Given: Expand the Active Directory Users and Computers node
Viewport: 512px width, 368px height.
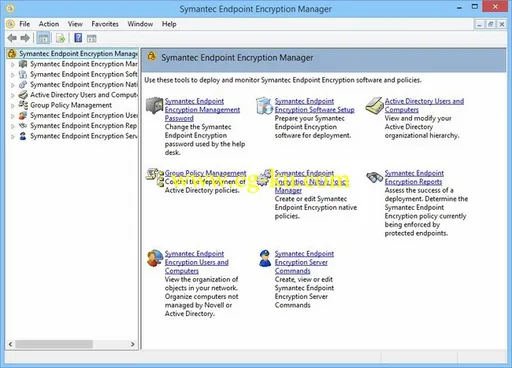Looking at the screenshot, I should tap(13, 95).
